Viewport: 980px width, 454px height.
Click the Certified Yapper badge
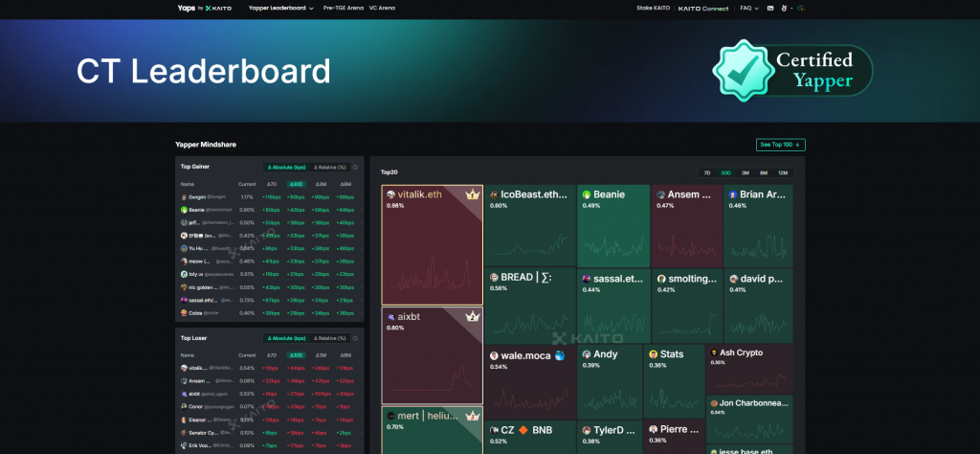791,70
